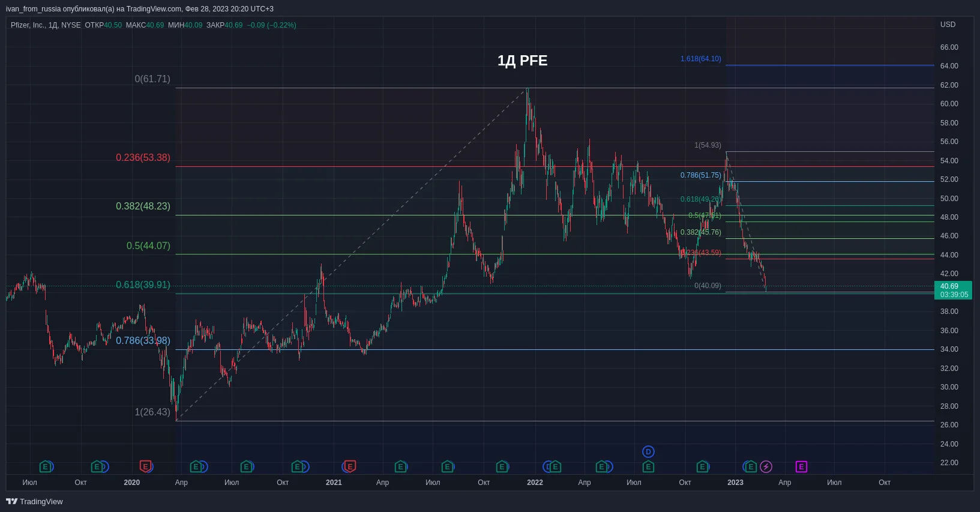Click the chart title '1Д PFE'
The image size is (980, 512).
click(522, 61)
